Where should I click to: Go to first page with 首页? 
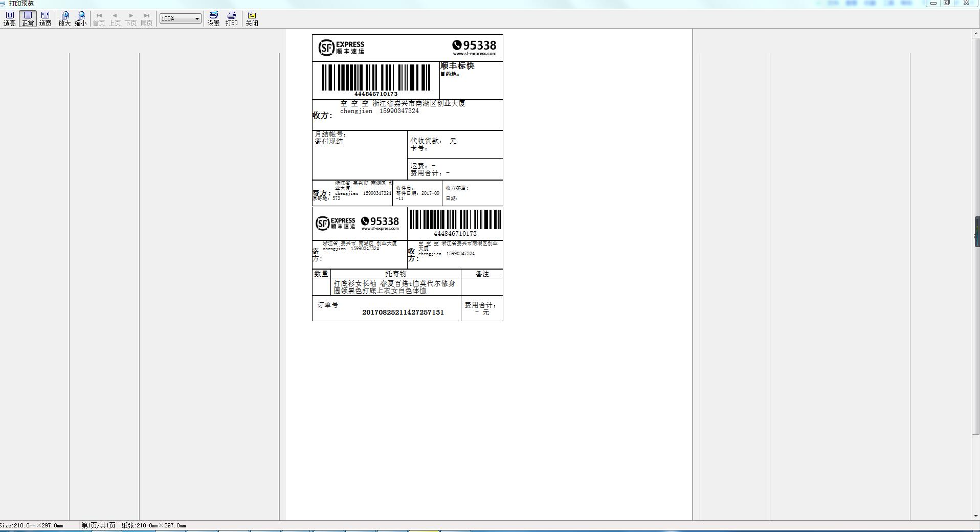click(x=99, y=19)
